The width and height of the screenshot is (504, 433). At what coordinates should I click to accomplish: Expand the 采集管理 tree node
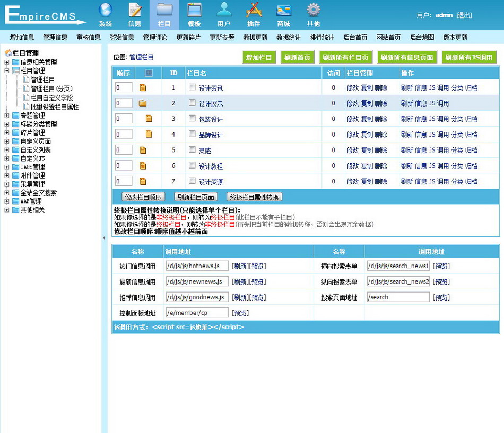pos(7,184)
